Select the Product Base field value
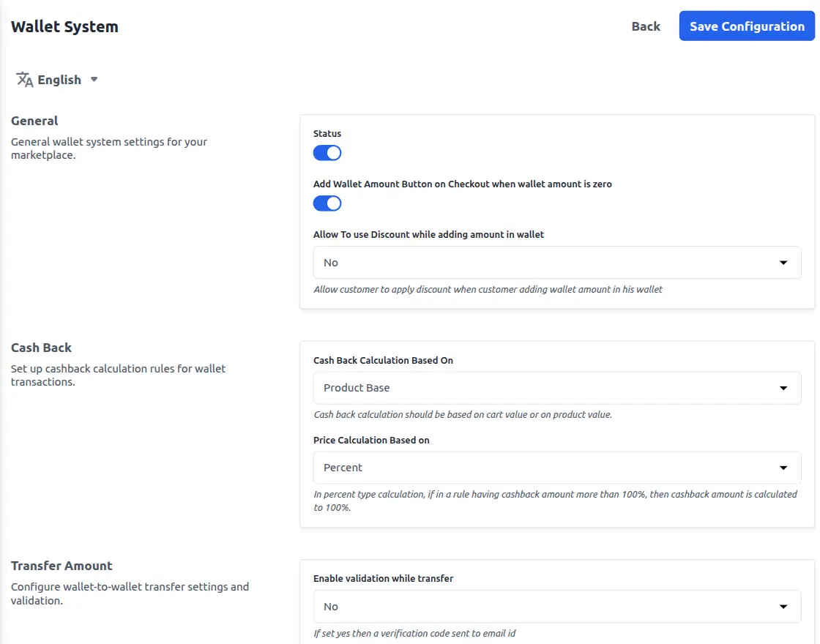The image size is (820, 644). click(x=355, y=388)
